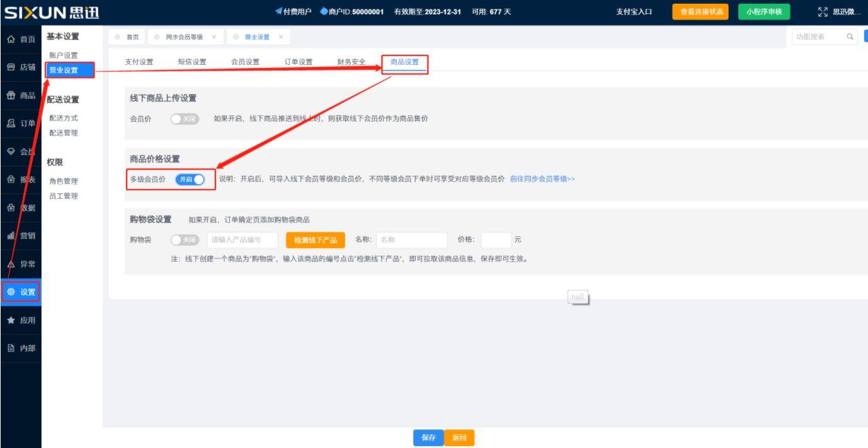The width and height of the screenshot is (868, 448).
Task: Click the 返回 back button
Action: tap(459, 438)
